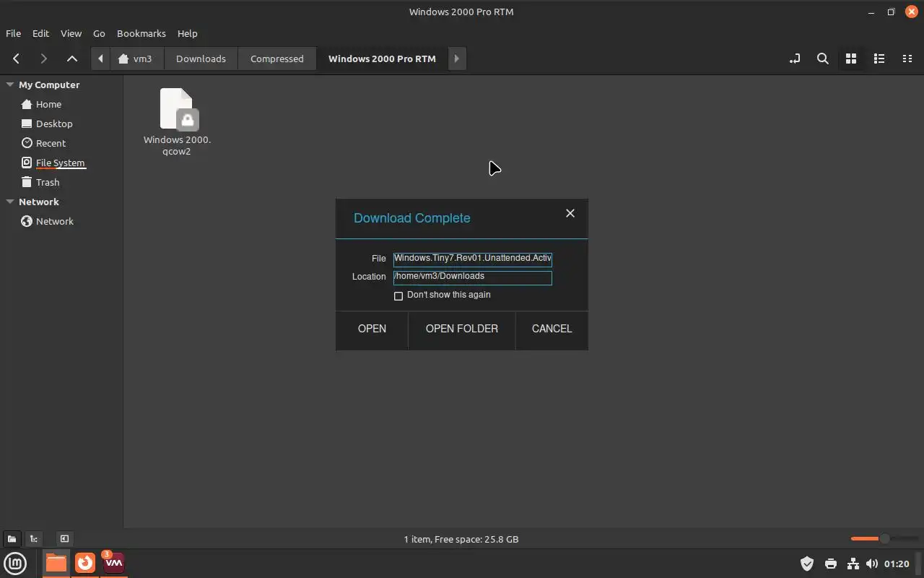Open the search magnifier in the toolbar

(x=822, y=59)
